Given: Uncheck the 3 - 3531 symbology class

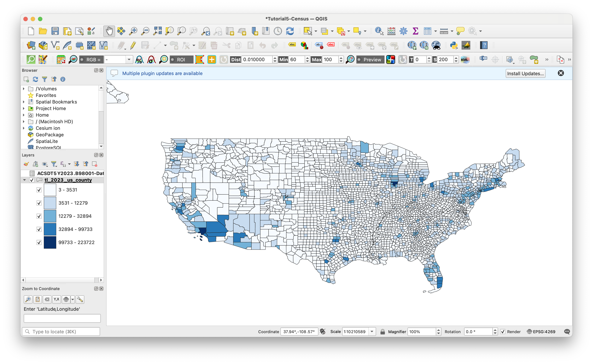Looking at the screenshot, I should [x=39, y=190].
